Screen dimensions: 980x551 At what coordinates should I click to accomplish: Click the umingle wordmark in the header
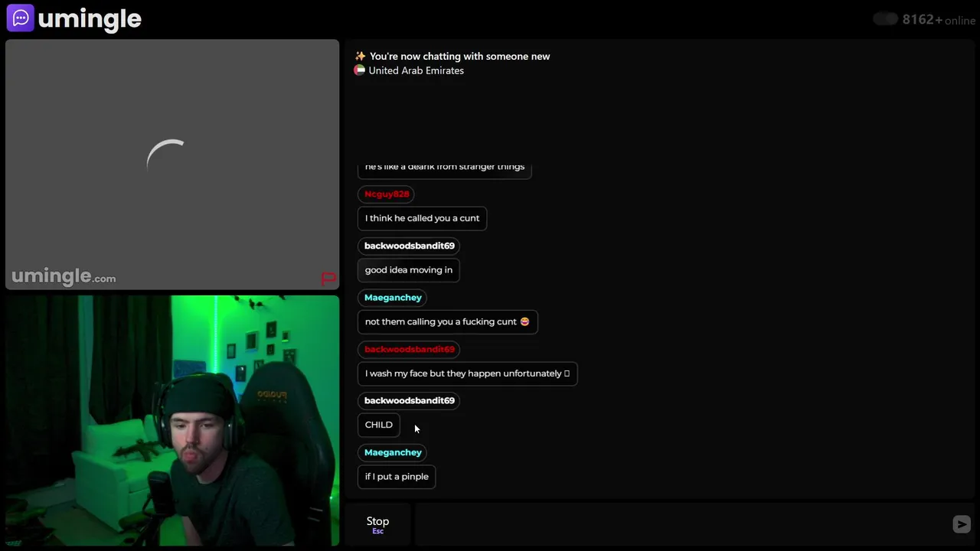[x=90, y=18]
